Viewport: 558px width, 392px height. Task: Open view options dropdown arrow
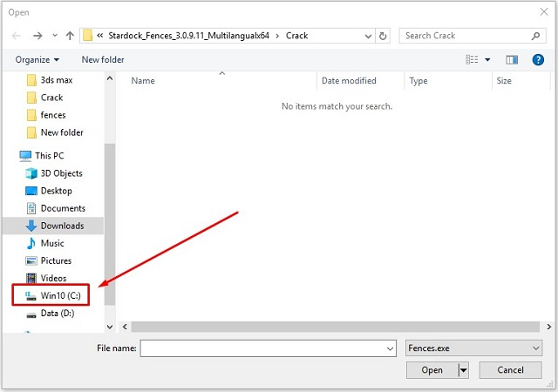point(487,60)
